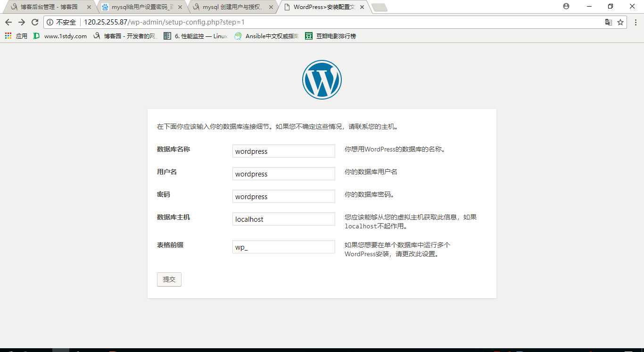Click the 你的数据库密码。 description text

[369, 194]
